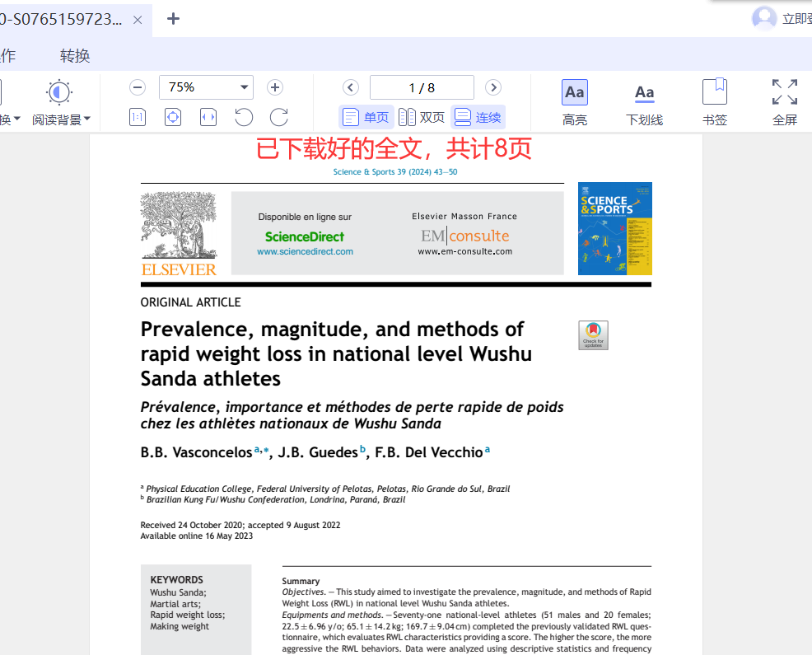812x655 pixels.
Task: Click the Elsevier tree logo
Action: pyautogui.click(x=179, y=234)
